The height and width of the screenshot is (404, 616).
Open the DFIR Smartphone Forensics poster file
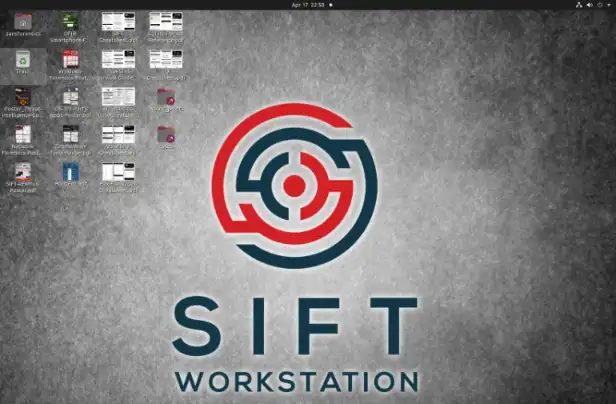pyautogui.click(x=70, y=21)
